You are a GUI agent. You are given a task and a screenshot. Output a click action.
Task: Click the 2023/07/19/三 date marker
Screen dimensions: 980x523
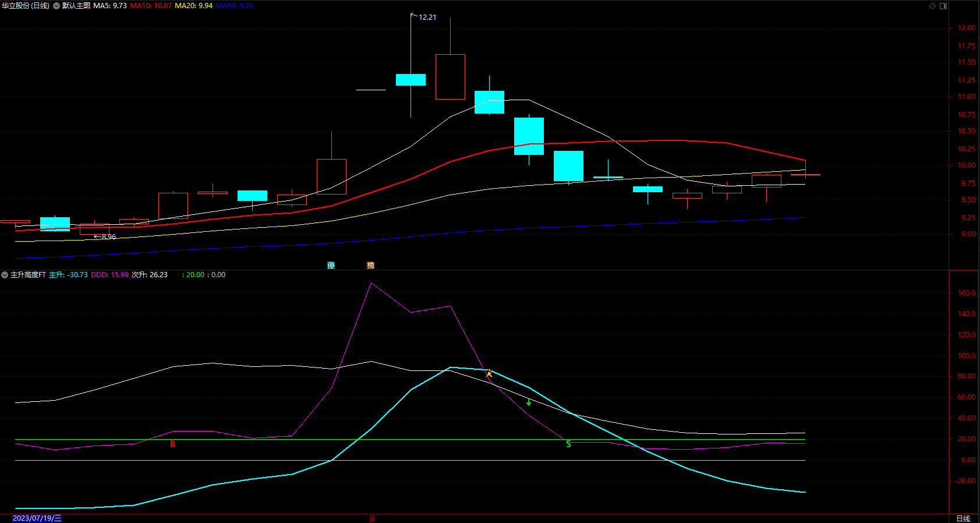pos(37,518)
